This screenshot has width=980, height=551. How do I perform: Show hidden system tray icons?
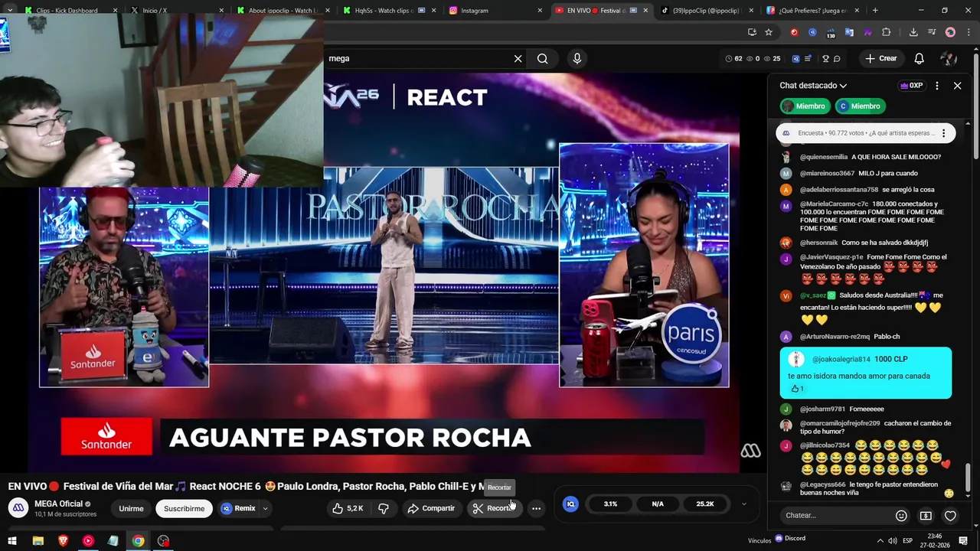coord(880,541)
